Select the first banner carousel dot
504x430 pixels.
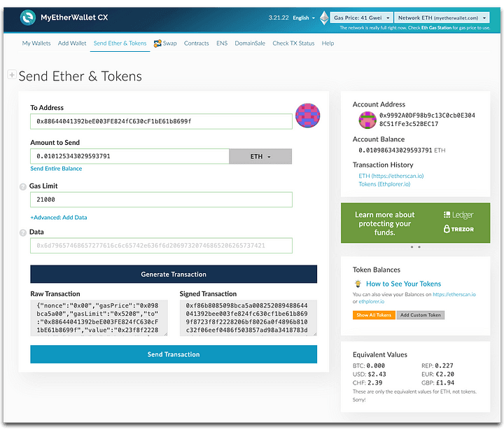coord(412,247)
